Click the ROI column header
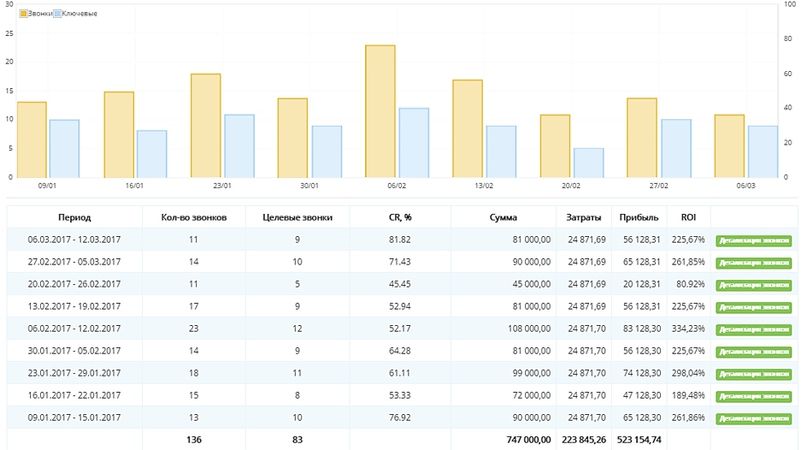 coord(688,217)
